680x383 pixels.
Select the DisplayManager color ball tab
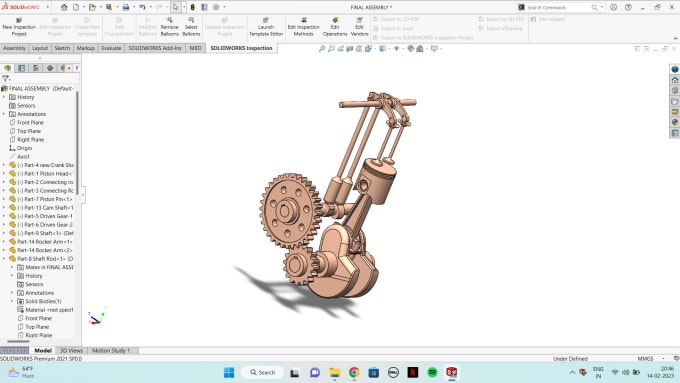63,68
